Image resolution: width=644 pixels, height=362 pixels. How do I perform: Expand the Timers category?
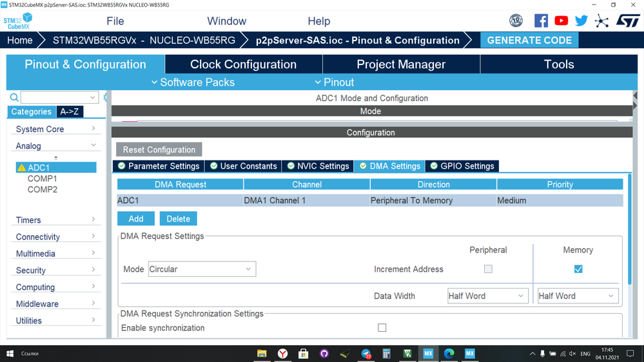(x=56, y=220)
